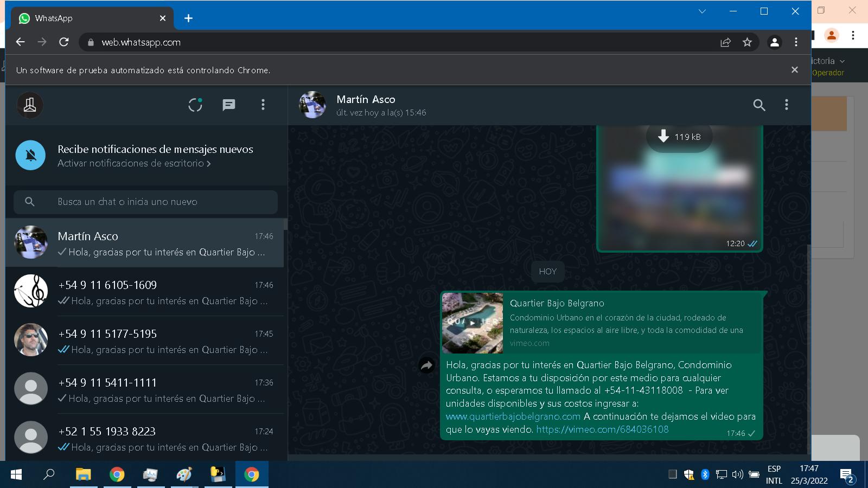Open chat with +52 1 55 1933 8223
The height and width of the screenshot is (488, 868).
(x=144, y=437)
